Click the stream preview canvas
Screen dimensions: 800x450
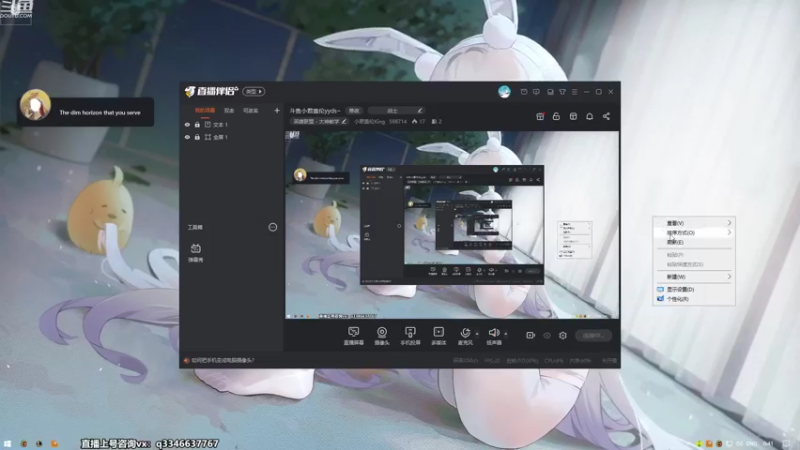(452, 225)
